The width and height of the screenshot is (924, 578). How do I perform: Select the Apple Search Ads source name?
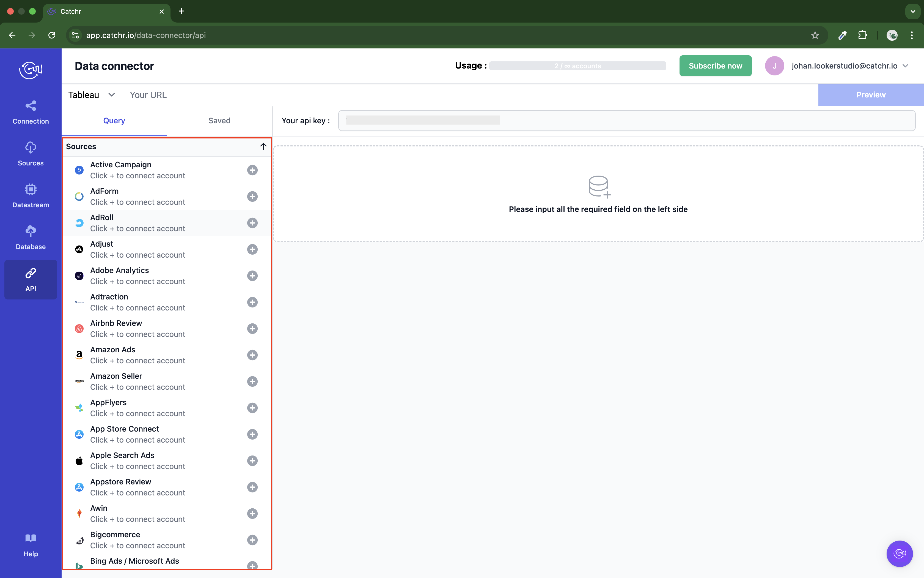122,455
